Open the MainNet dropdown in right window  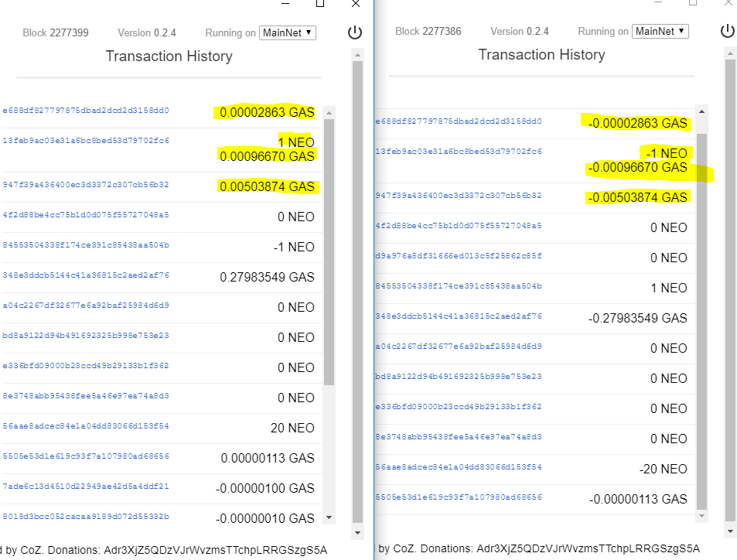tap(660, 30)
